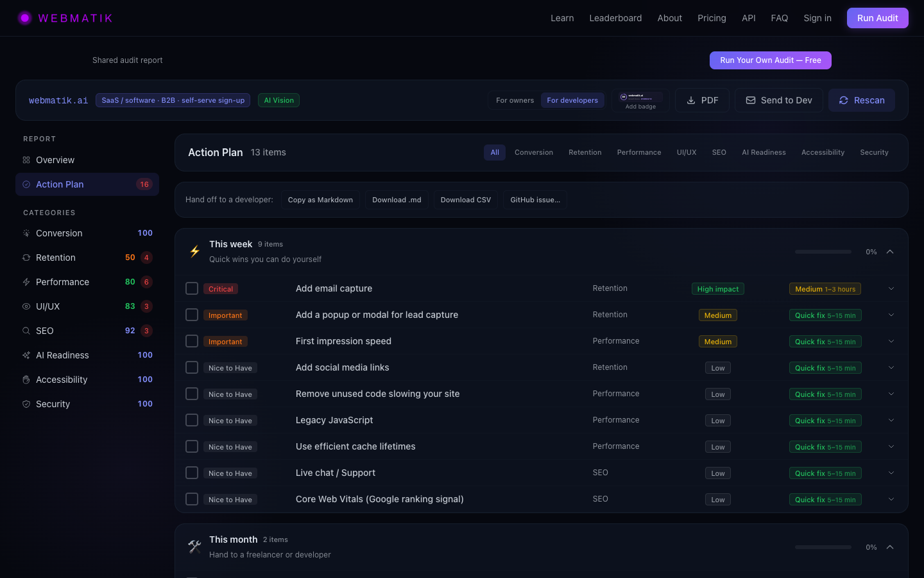924x578 pixels.
Task: Click the Performance lightning icon in sidebar
Action: point(26,282)
